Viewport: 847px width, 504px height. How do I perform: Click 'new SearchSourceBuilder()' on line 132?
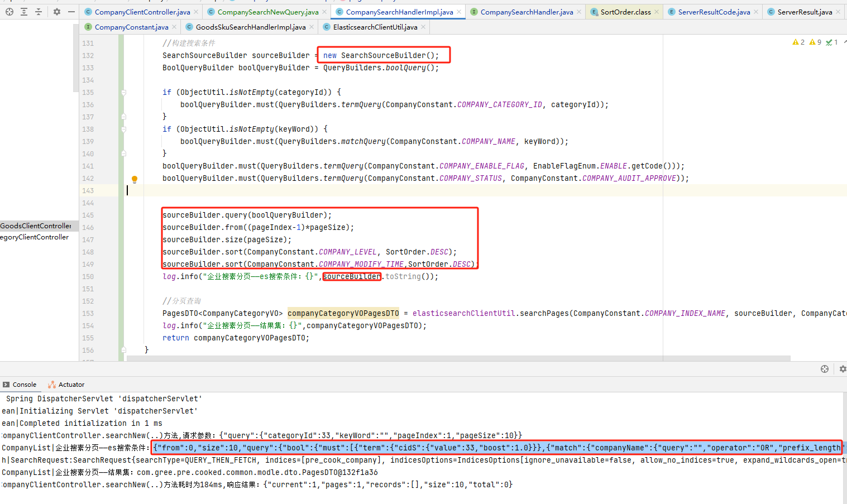coord(381,56)
